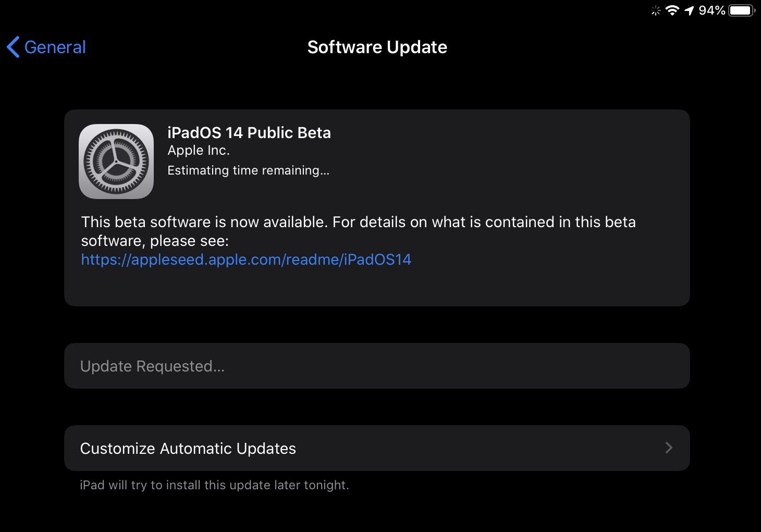Tap the Wi-Fi status icon

[672, 10]
